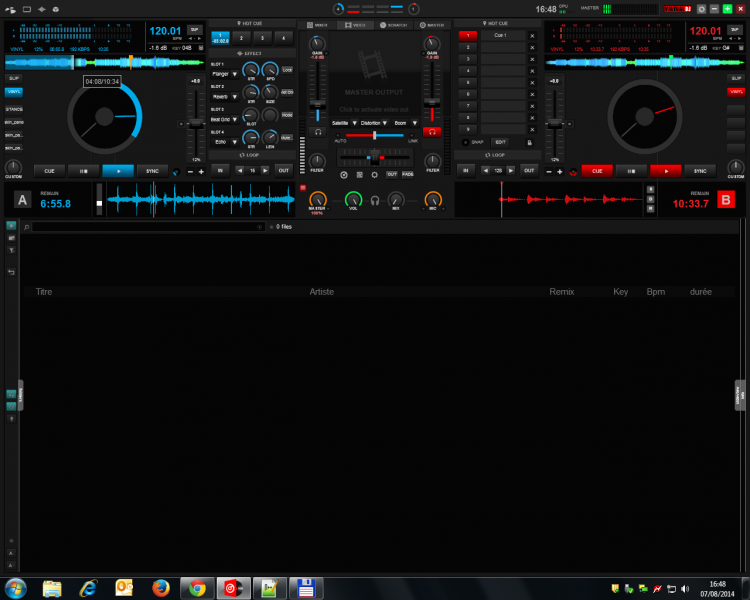Click the settings gear icon at top right

click(701, 8)
